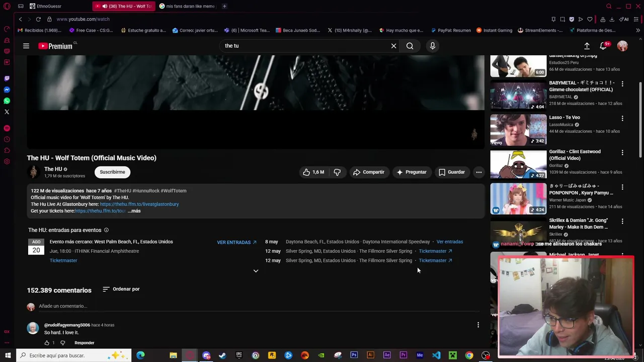Open Google Chrome from taskbar

click(469, 355)
